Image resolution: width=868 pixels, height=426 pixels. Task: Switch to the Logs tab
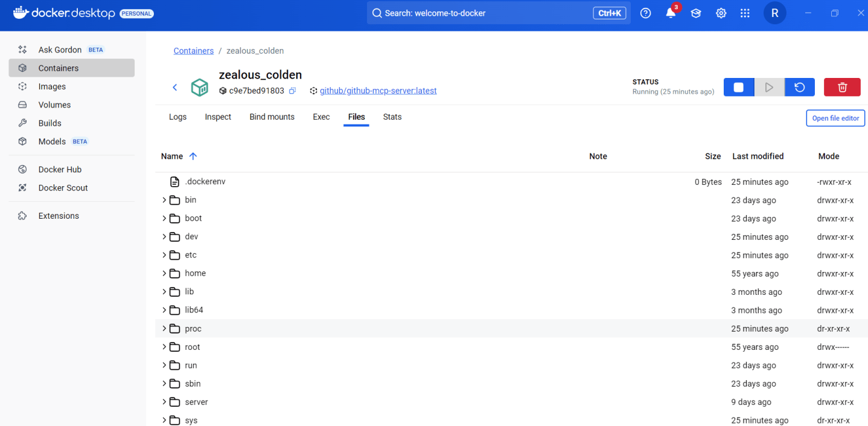[177, 117]
